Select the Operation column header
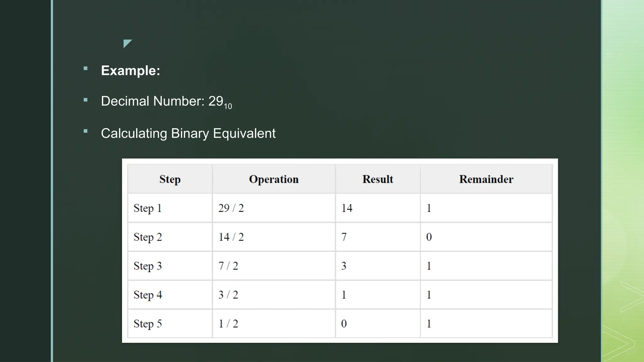Viewport: 644px width, 362px height. [274, 179]
